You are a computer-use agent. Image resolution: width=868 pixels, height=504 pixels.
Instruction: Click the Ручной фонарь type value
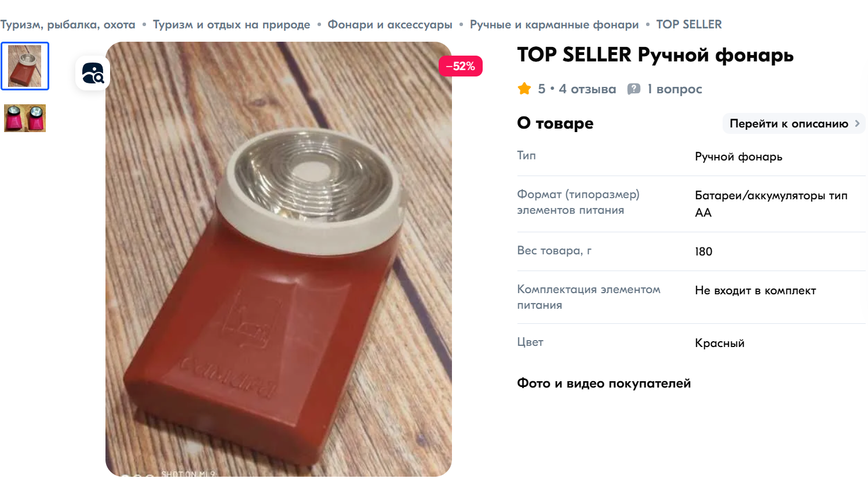(x=738, y=156)
